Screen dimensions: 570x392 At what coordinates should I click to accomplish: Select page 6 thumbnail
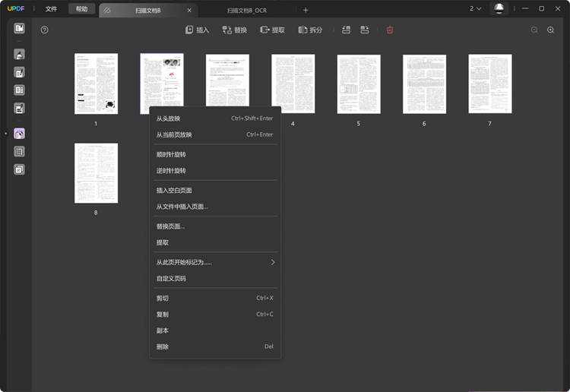(424, 84)
